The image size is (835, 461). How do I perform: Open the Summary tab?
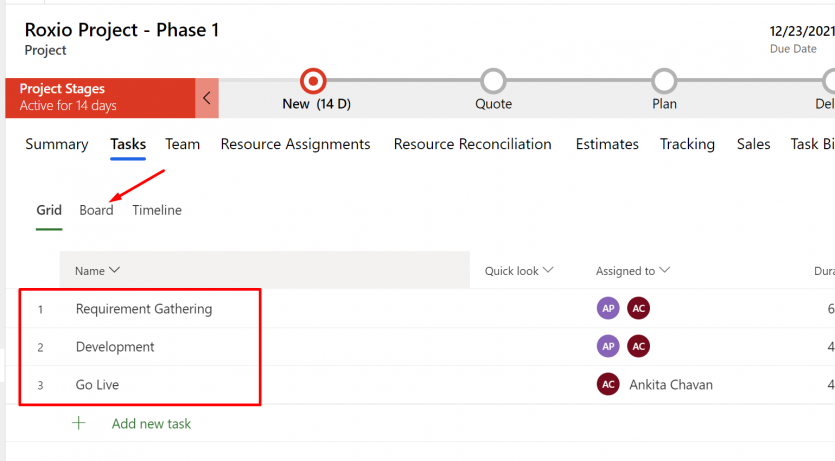pos(57,144)
